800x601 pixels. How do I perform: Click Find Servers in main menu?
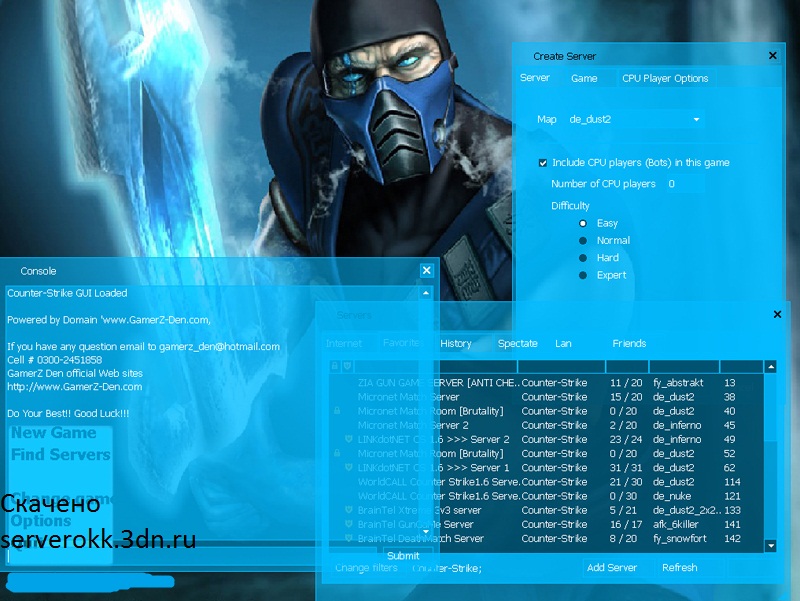point(61,455)
